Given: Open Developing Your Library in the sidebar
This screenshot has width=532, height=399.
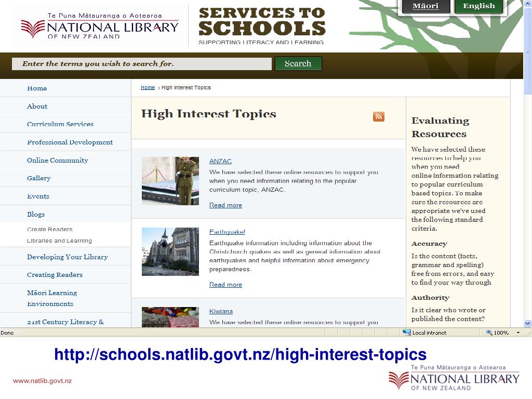Looking at the screenshot, I should coord(68,257).
